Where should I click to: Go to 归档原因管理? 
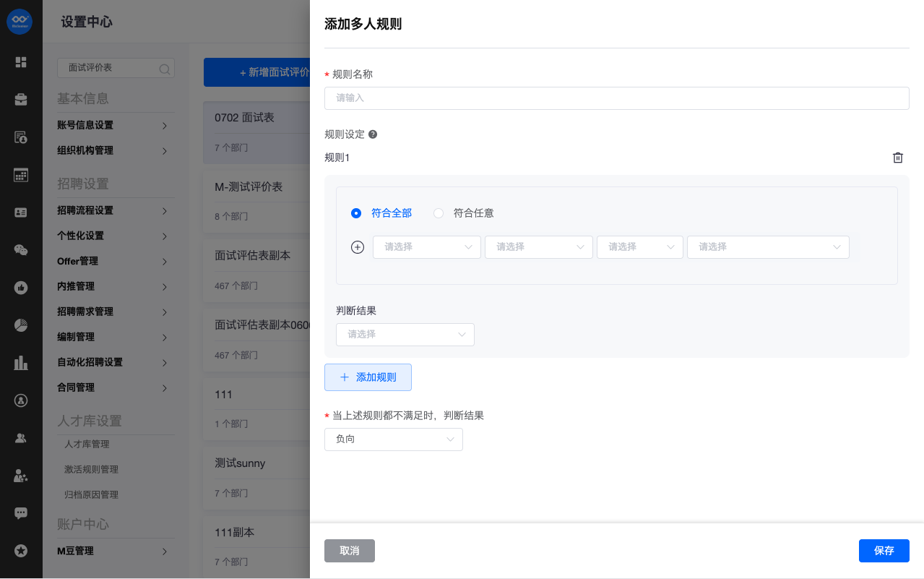coord(91,494)
